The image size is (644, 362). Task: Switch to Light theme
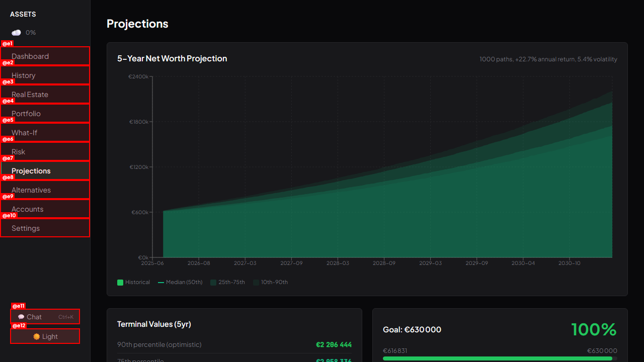45,336
